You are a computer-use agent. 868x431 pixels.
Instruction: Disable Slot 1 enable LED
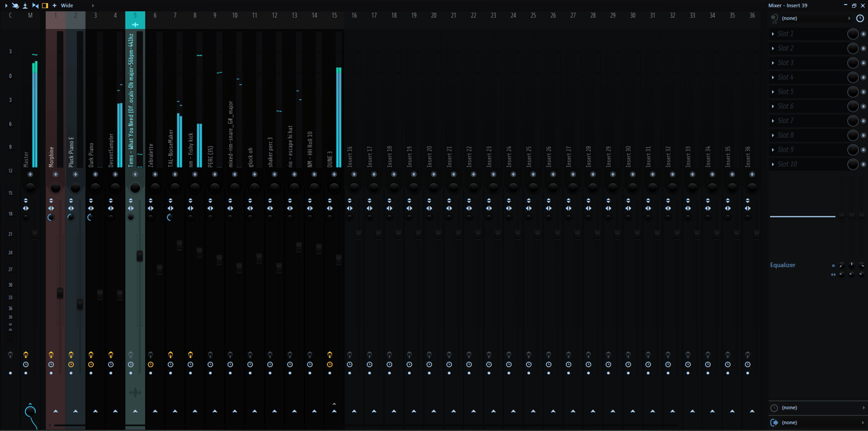(863, 34)
